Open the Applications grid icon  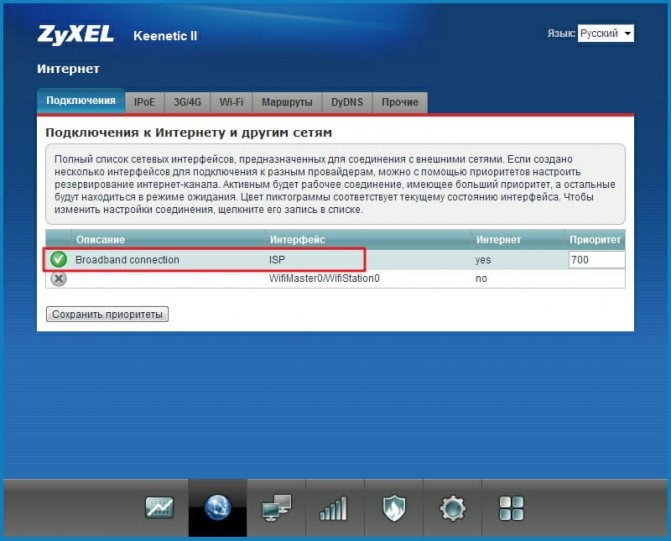pos(511,508)
